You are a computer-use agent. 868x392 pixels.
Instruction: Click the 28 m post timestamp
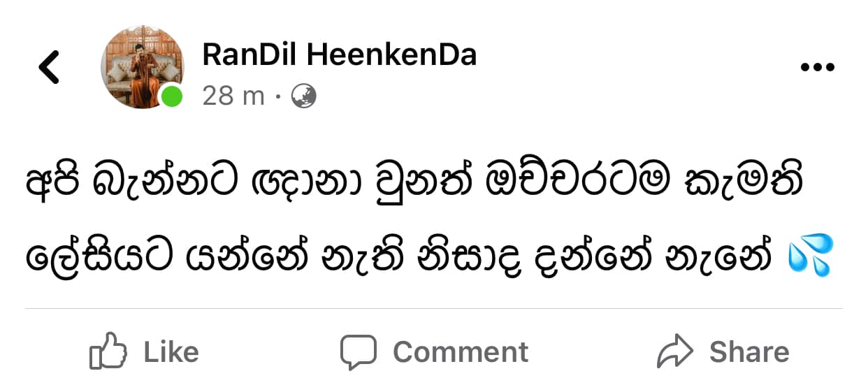click(233, 96)
